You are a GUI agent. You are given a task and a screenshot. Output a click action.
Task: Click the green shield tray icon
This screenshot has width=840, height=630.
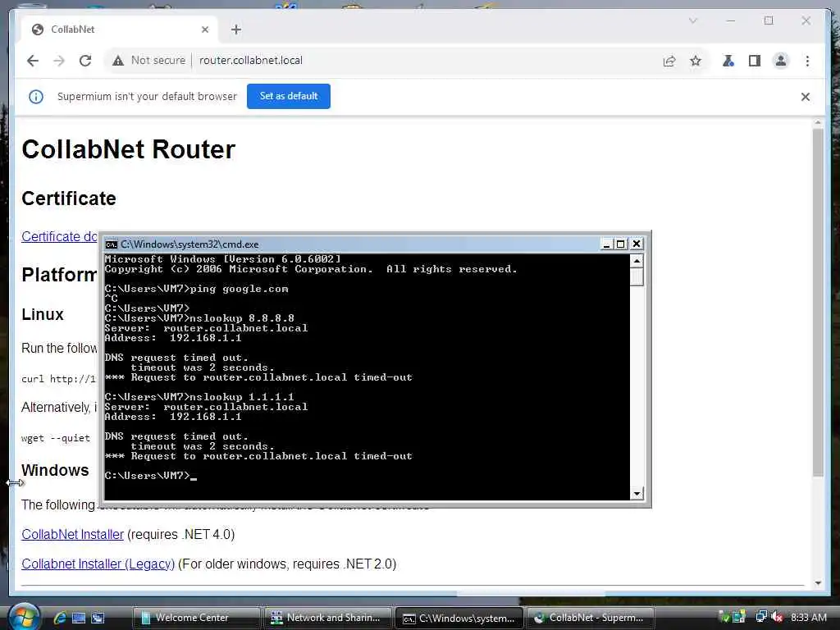[x=724, y=617]
